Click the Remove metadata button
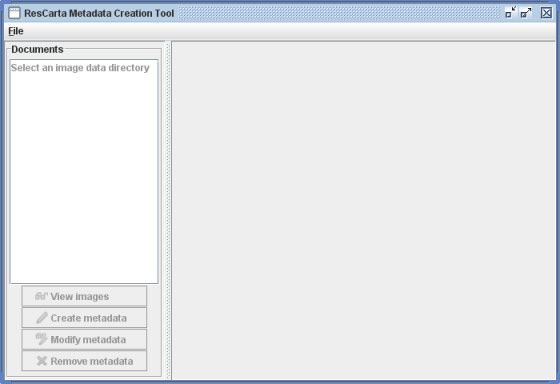 click(x=84, y=361)
